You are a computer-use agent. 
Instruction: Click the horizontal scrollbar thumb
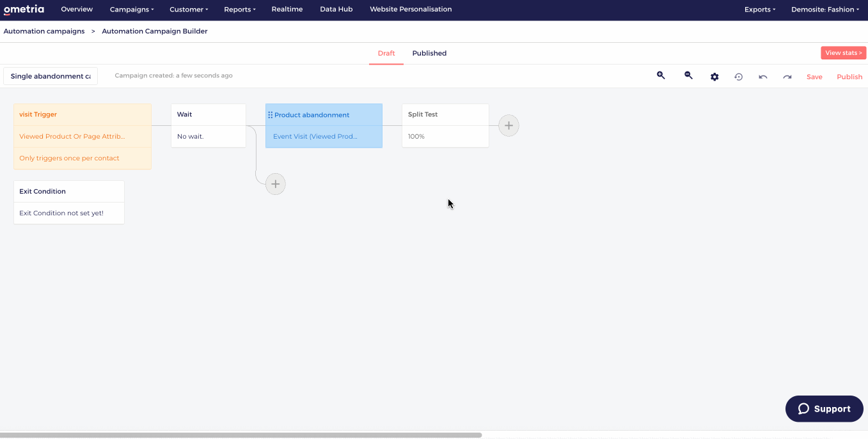[x=241, y=435]
